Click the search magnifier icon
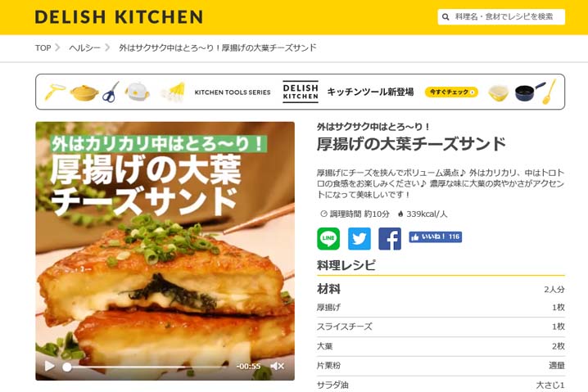Image resolution: width=588 pixels, height=392 pixels. point(446,17)
